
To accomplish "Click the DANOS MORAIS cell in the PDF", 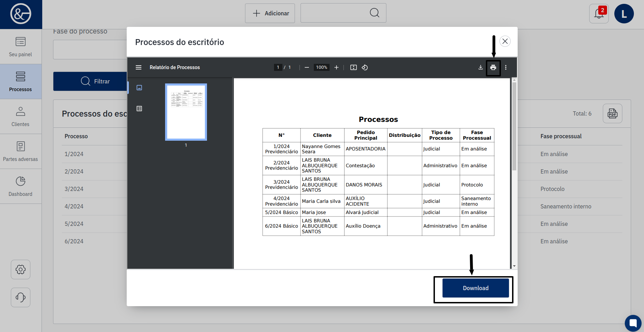I will pos(365,185).
